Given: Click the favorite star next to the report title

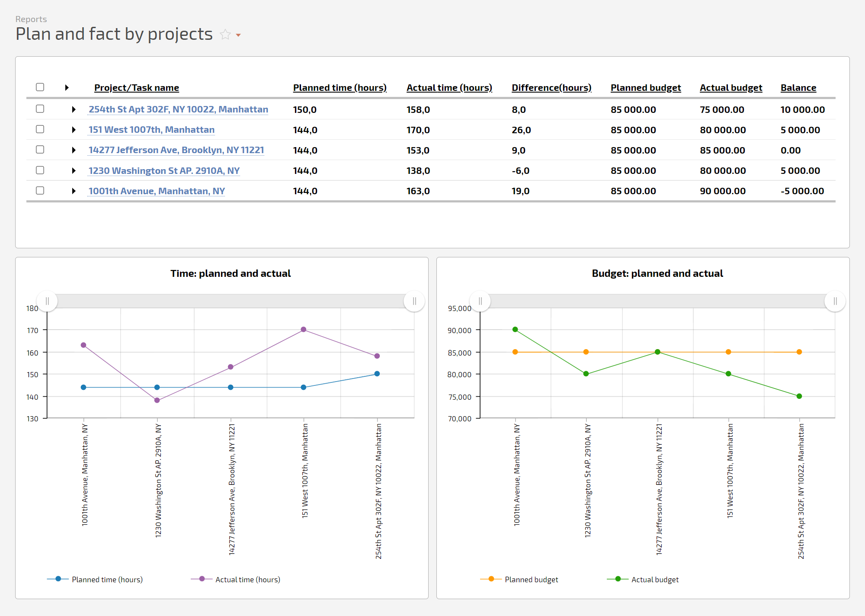Looking at the screenshot, I should point(225,35).
